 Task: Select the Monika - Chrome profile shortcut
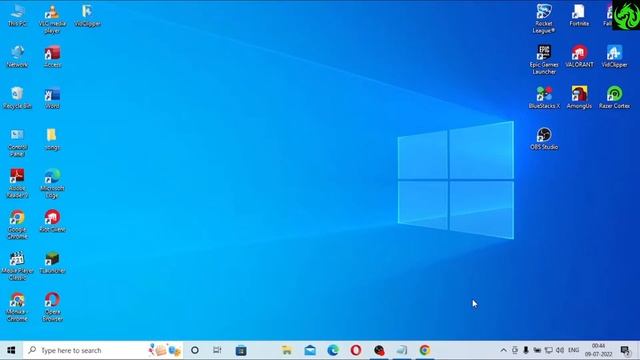[x=18, y=307]
